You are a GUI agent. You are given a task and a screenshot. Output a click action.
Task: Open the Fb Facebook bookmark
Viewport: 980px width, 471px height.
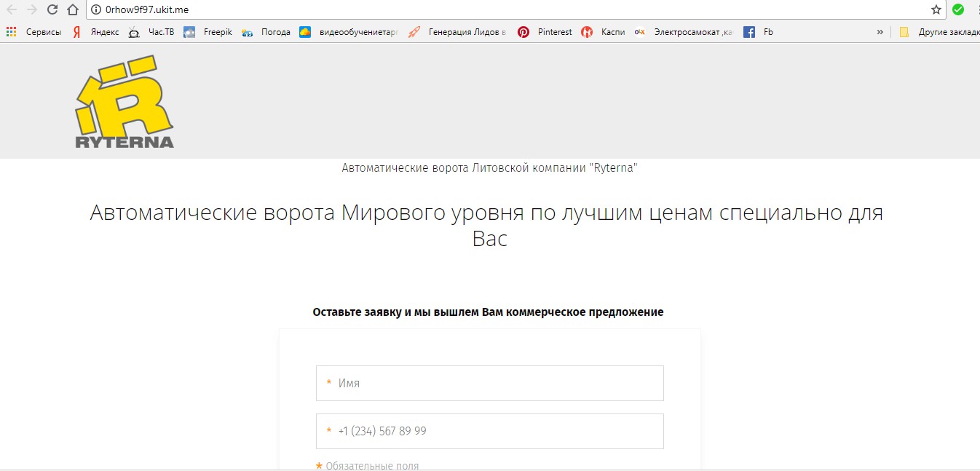(759, 32)
